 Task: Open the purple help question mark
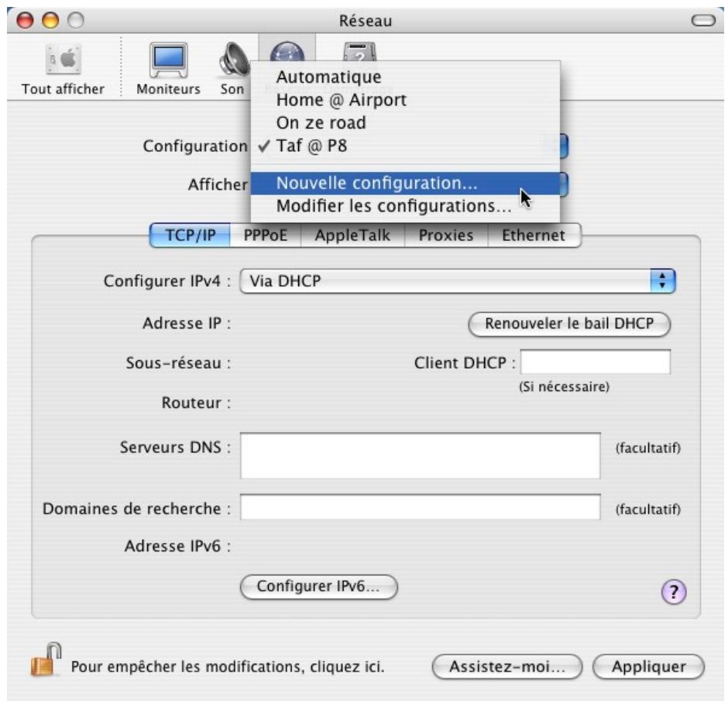(673, 592)
